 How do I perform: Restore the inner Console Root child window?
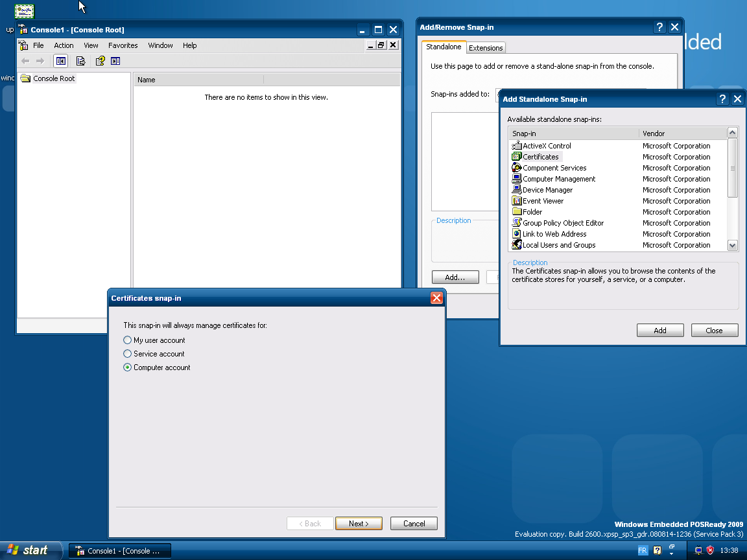(381, 45)
